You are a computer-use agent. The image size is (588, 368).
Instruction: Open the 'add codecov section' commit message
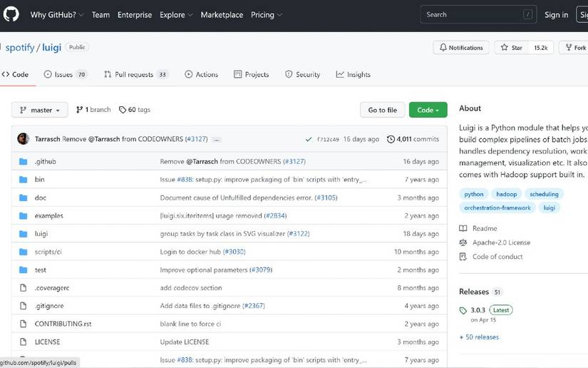191,287
